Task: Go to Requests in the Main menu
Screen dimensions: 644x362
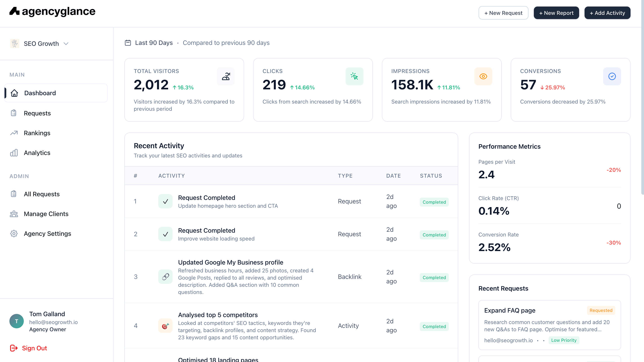Action: click(x=37, y=113)
